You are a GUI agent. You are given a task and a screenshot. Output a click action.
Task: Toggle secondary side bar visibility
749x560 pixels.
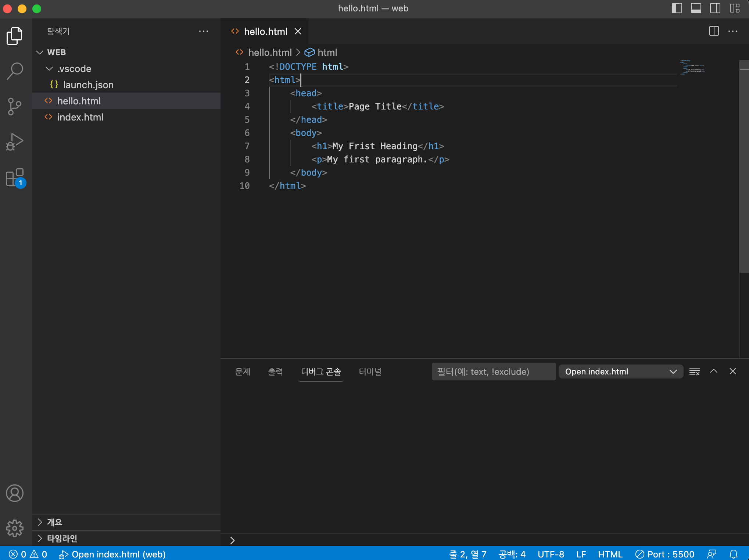[x=715, y=8]
